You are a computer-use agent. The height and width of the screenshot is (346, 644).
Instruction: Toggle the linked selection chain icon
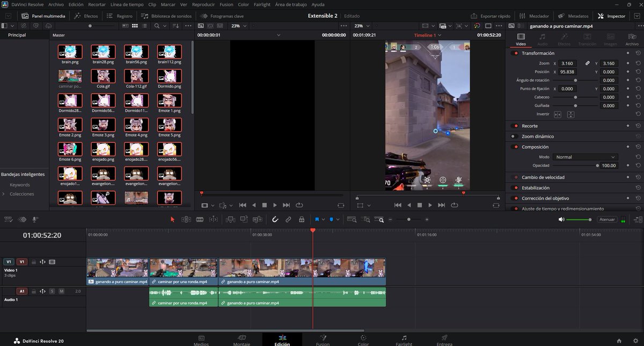tap(288, 219)
